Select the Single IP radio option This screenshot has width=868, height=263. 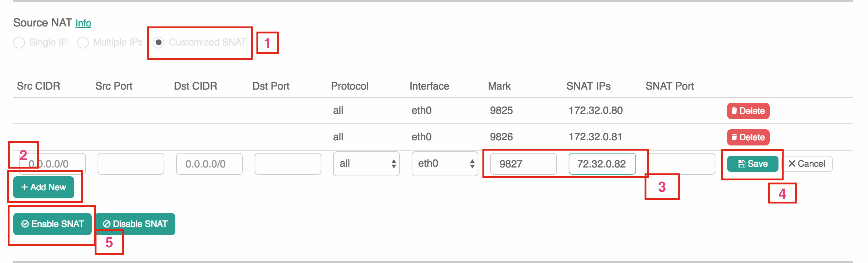click(x=19, y=43)
